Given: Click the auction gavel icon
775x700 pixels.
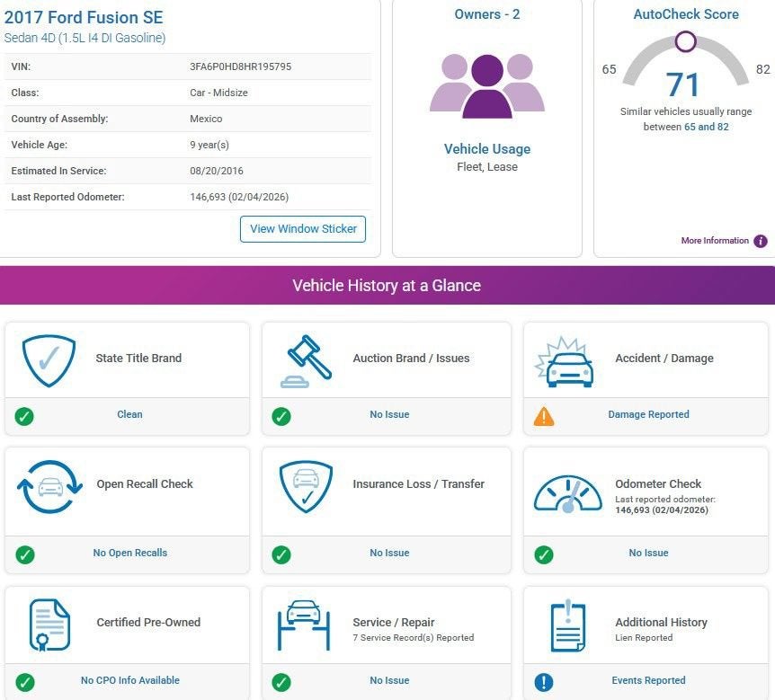Looking at the screenshot, I should (306, 361).
